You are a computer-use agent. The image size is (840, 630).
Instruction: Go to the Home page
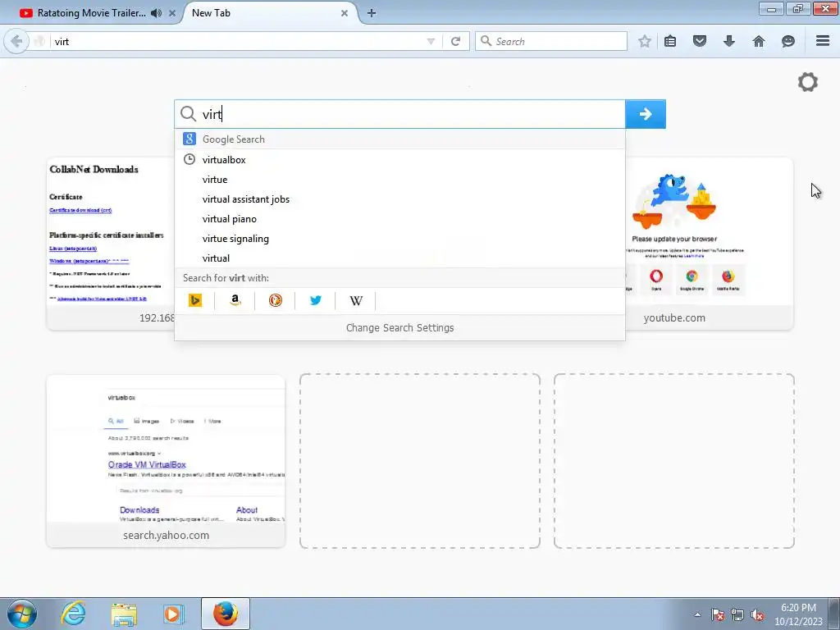759,41
